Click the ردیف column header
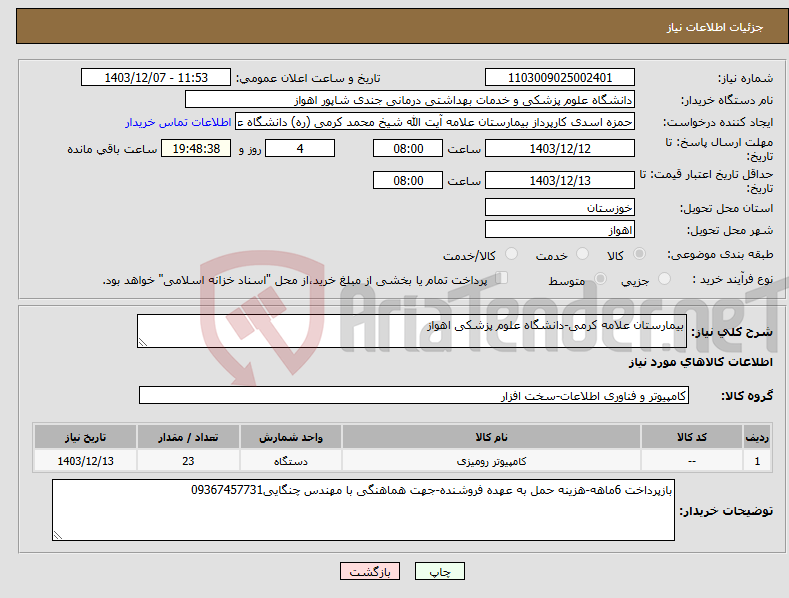The image size is (789, 598). pyautogui.click(x=757, y=437)
